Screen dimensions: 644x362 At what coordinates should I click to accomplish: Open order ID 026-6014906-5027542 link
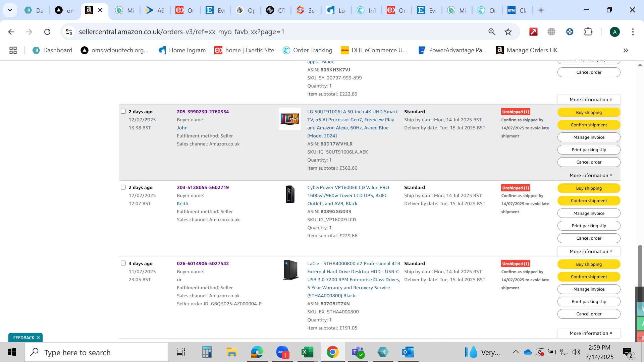(203, 263)
